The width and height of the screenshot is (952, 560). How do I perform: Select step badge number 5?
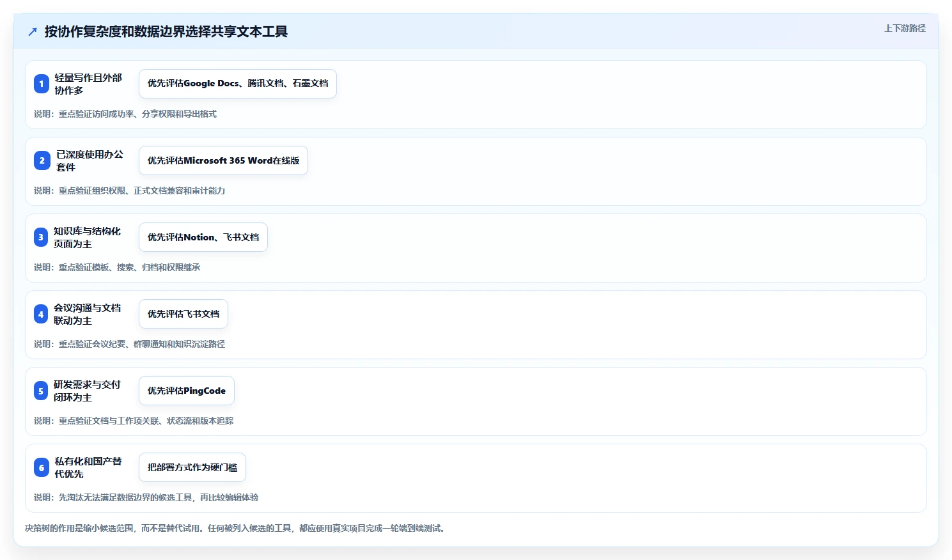point(41,391)
